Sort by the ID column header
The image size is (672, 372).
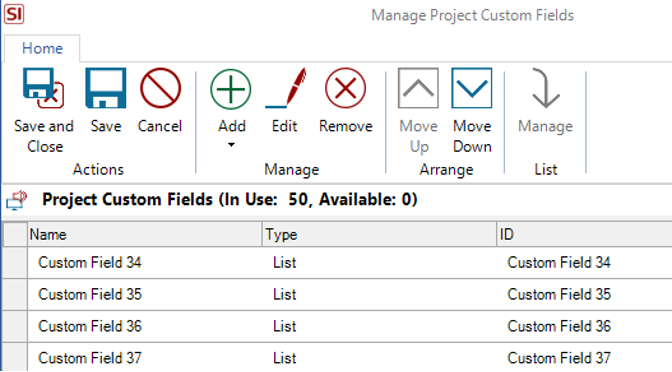tap(585, 234)
